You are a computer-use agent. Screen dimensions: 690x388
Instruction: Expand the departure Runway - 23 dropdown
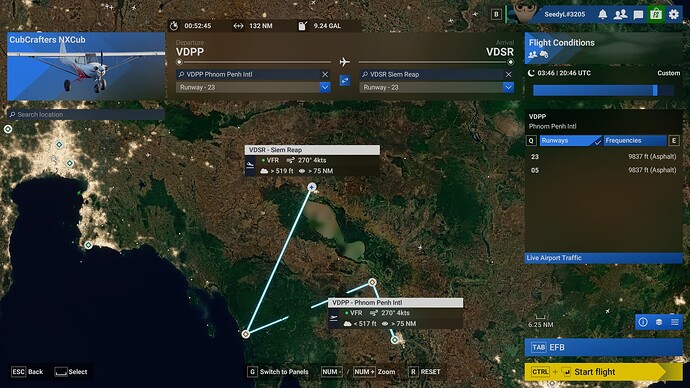tap(325, 87)
